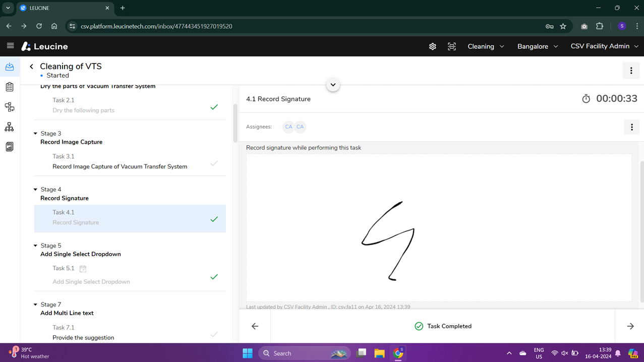This screenshot has width=644, height=362.
Task: Click first CA assignee avatar
Action: (288, 127)
